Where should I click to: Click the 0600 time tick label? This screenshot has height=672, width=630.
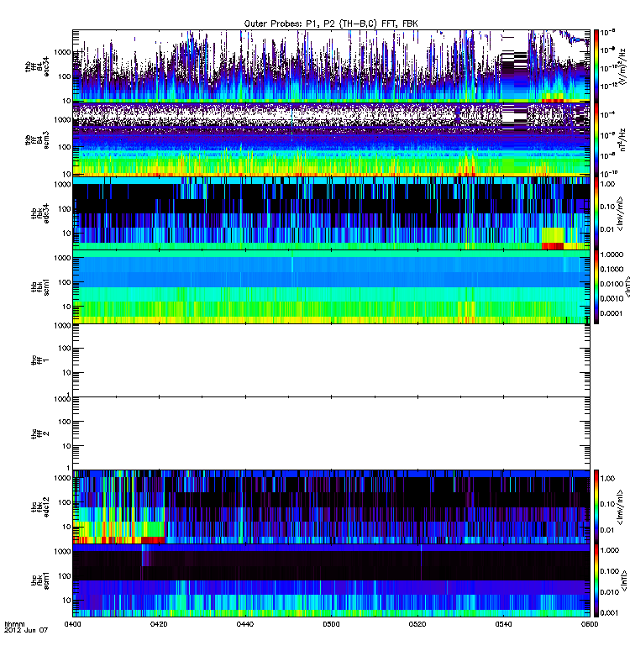(x=590, y=624)
